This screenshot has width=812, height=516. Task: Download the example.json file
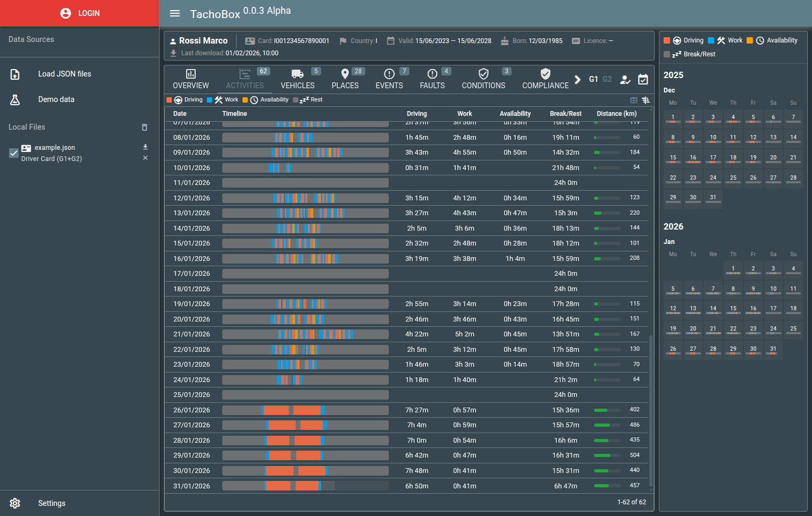(x=145, y=147)
